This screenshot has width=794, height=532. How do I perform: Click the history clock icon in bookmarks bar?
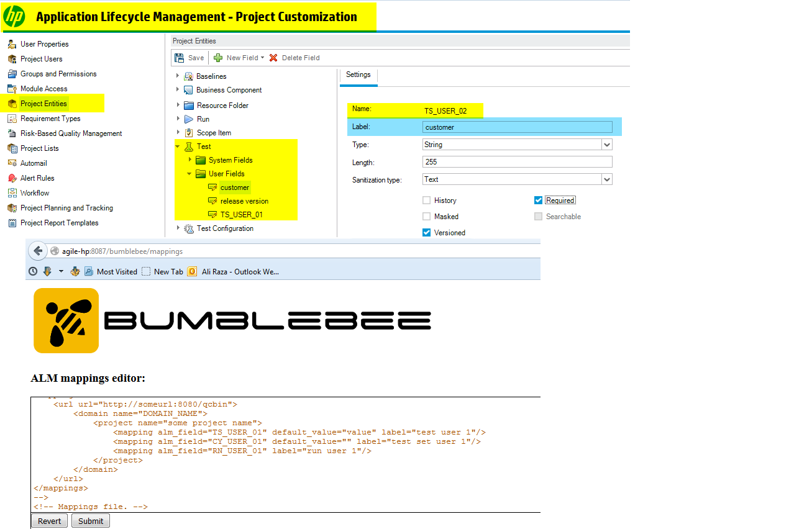[x=33, y=271]
